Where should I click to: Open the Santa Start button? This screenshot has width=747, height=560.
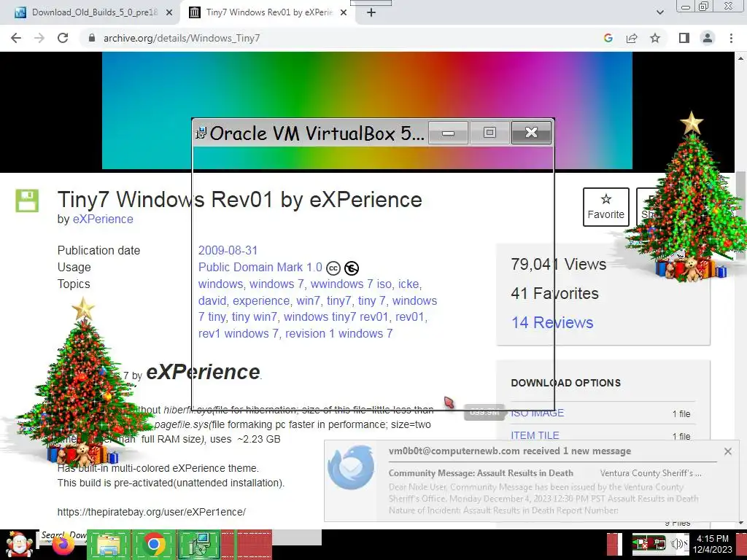[x=19, y=544]
